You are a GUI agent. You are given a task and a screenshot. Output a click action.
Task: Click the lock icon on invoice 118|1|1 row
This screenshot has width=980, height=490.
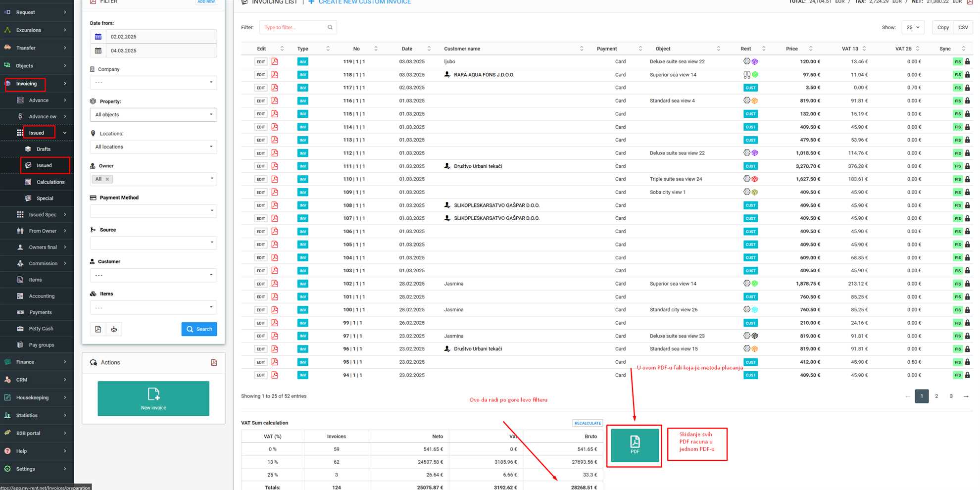click(968, 75)
